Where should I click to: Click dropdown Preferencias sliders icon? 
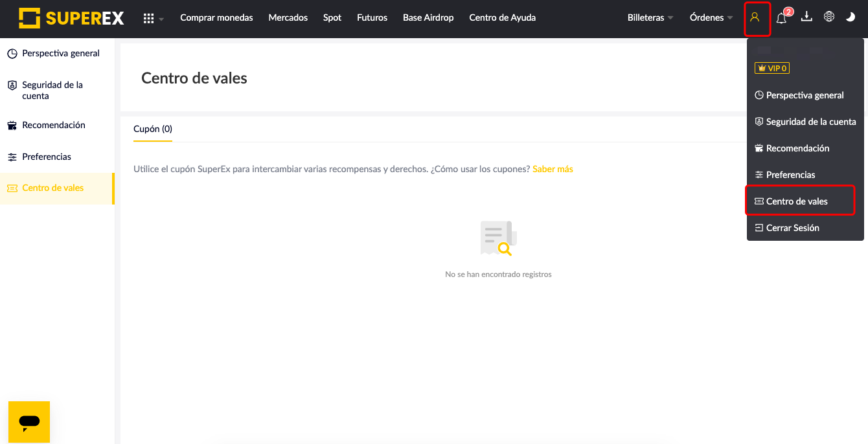click(759, 175)
